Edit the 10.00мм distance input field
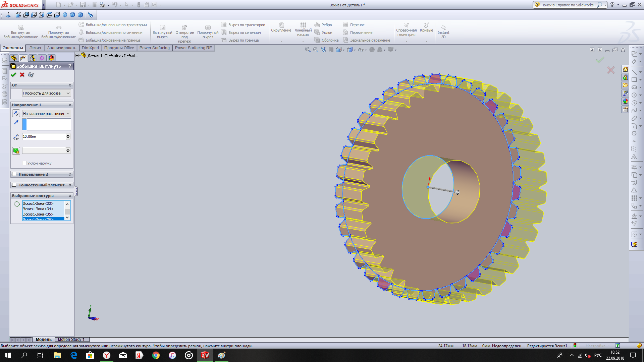The image size is (644, 362). 44,136
